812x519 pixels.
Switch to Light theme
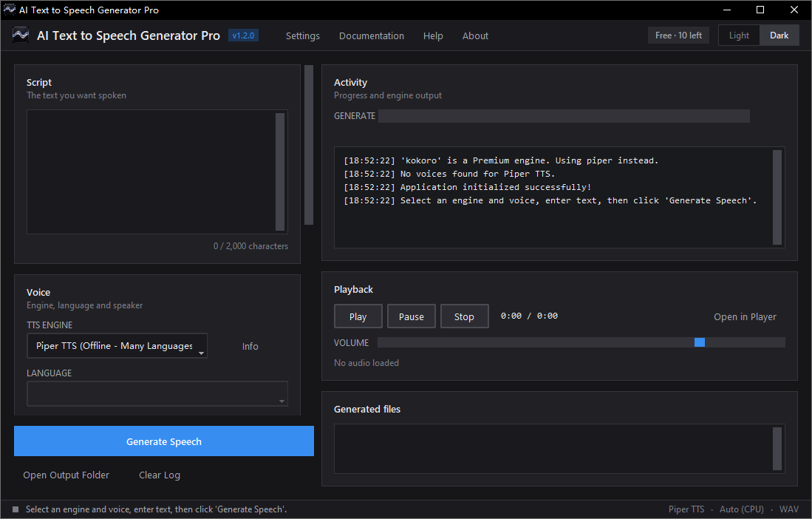pos(739,35)
